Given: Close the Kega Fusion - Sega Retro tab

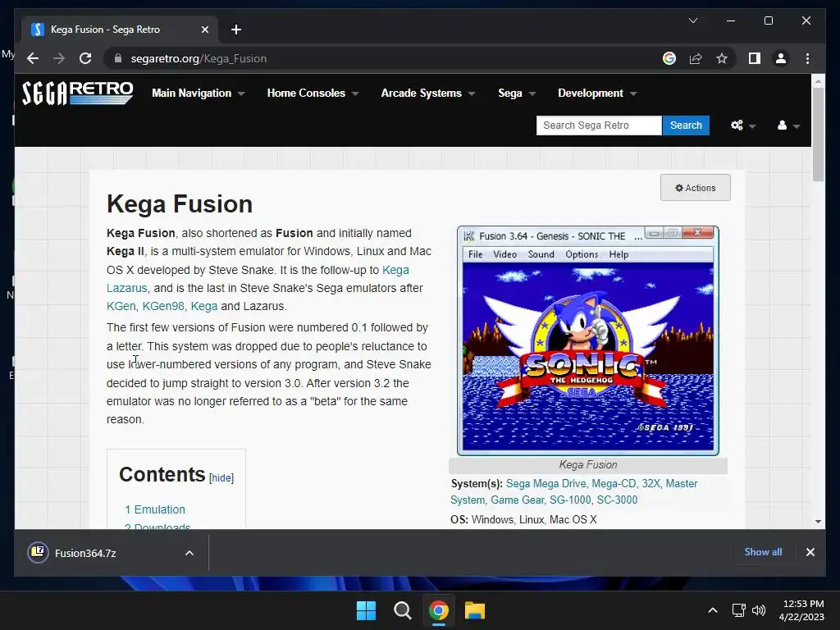Looking at the screenshot, I should click(x=204, y=30).
